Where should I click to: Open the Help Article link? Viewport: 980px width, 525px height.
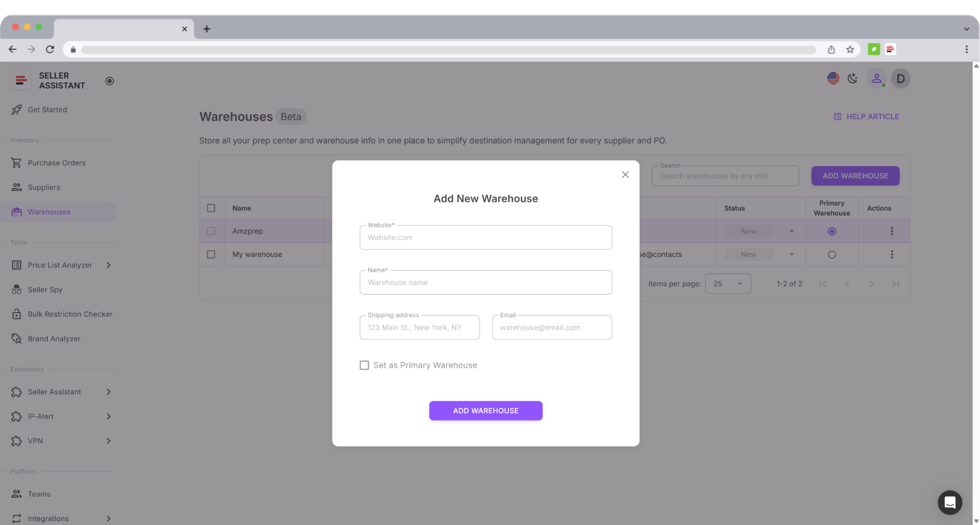tap(866, 117)
